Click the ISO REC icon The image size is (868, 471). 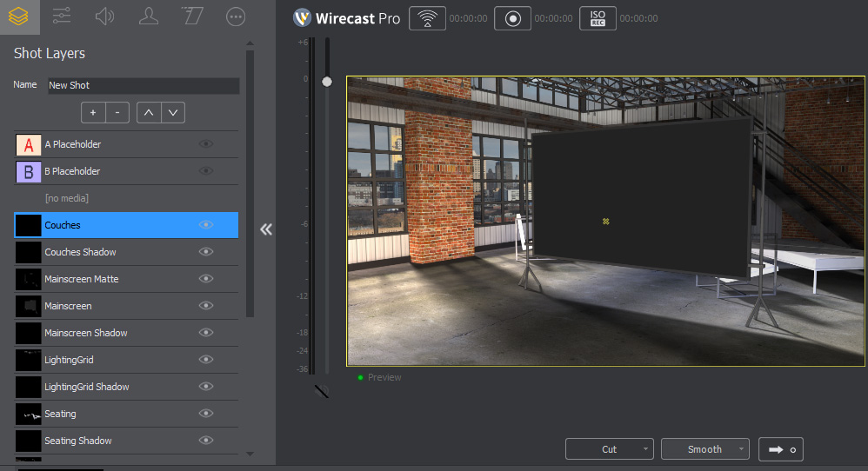(x=598, y=18)
